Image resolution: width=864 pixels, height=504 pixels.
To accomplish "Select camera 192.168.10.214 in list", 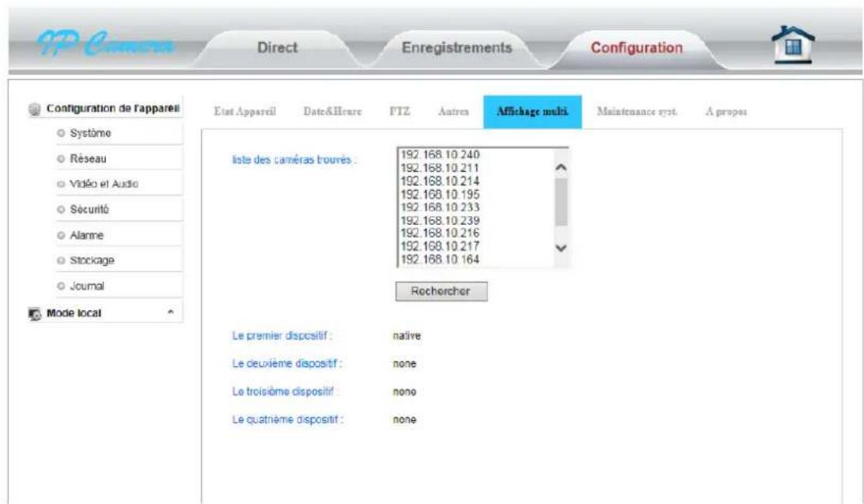I will (440, 181).
